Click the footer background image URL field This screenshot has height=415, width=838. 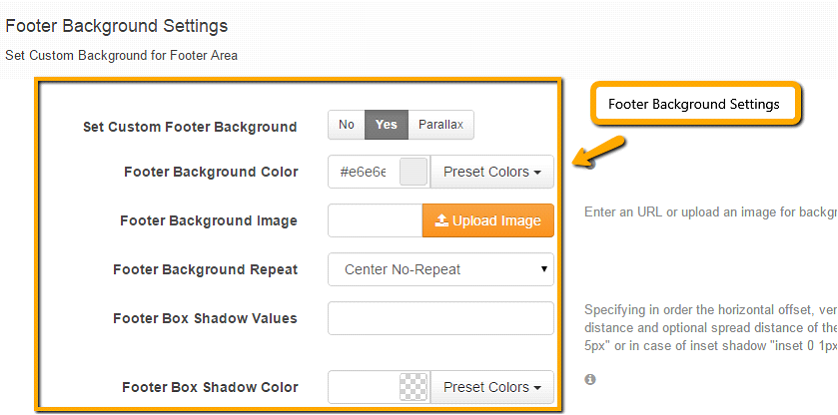pyautogui.click(x=375, y=221)
